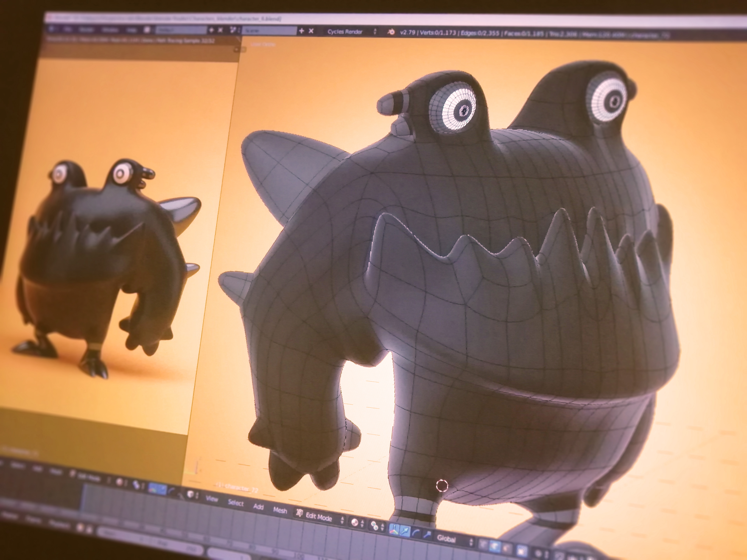This screenshot has height=560, width=747.
Task: Open screen layout browse icon
Action: (x=147, y=30)
